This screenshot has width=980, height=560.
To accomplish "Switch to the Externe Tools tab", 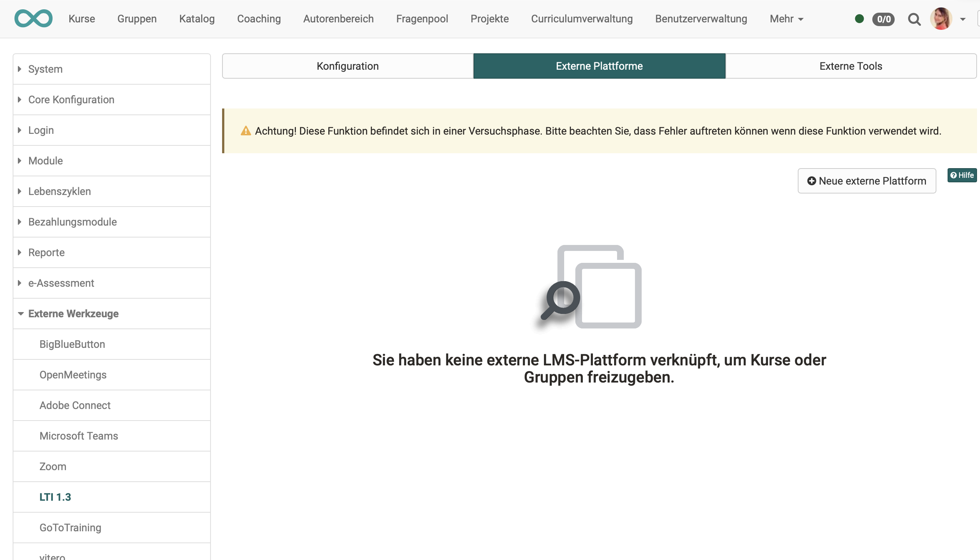I will coord(850,66).
